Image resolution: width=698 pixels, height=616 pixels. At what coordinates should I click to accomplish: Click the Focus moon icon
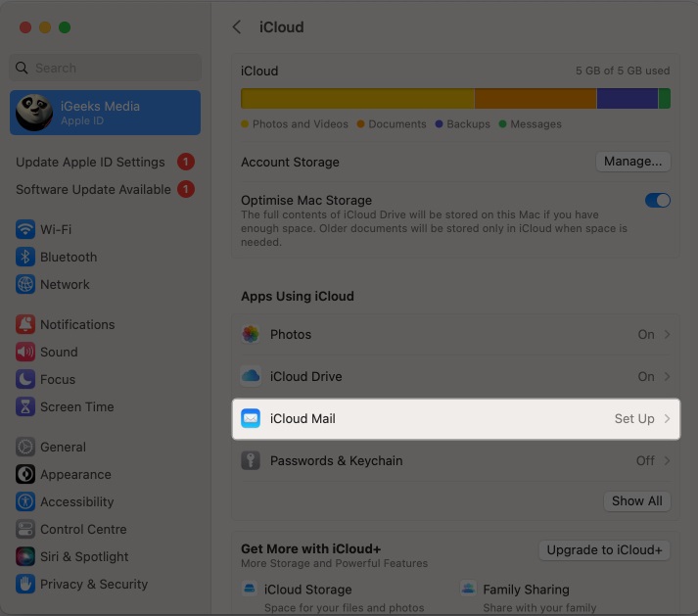click(25, 379)
